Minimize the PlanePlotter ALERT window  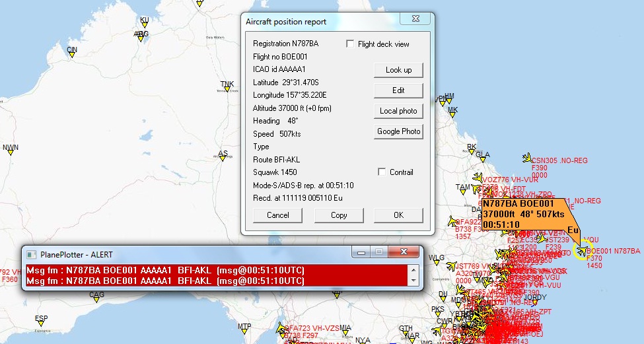(x=361, y=252)
